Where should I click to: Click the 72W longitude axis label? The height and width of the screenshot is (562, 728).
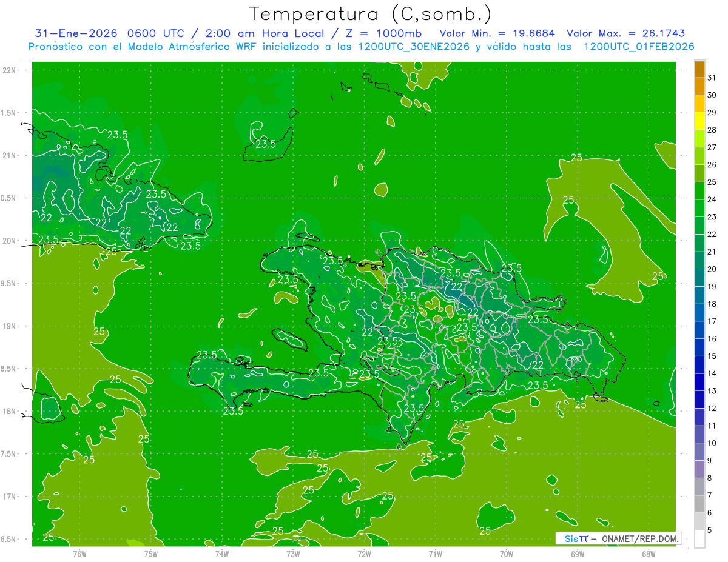pos(364,554)
